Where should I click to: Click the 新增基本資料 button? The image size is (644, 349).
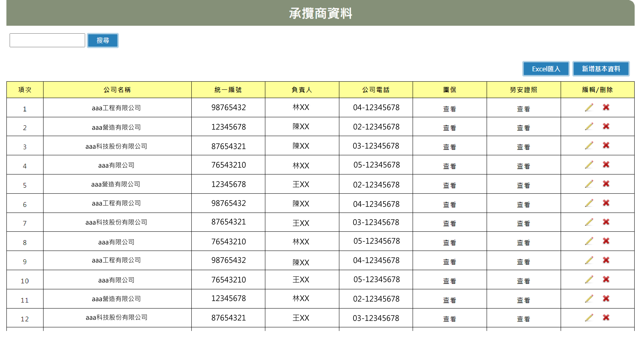601,69
